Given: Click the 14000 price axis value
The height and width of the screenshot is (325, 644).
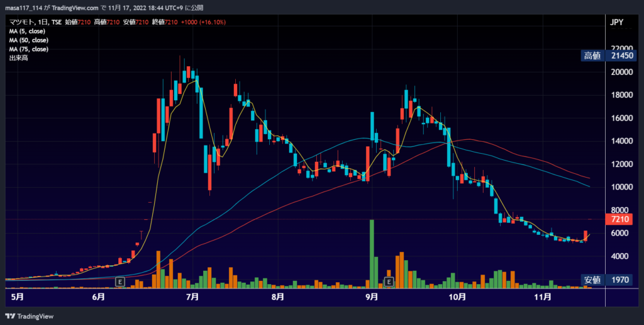Looking at the screenshot, I should pyautogui.click(x=622, y=141).
